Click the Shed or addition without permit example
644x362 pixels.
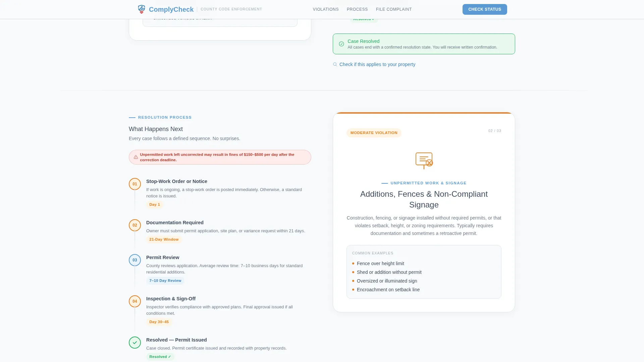point(389,272)
